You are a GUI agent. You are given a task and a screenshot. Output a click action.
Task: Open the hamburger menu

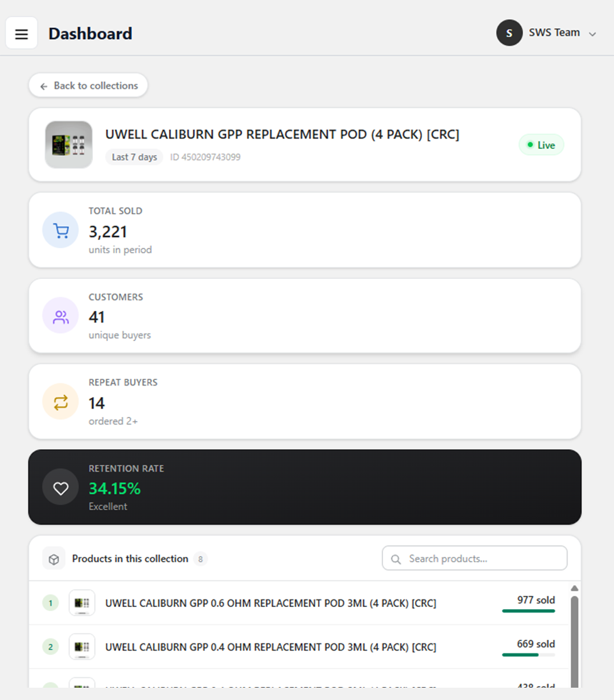[21, 33]
